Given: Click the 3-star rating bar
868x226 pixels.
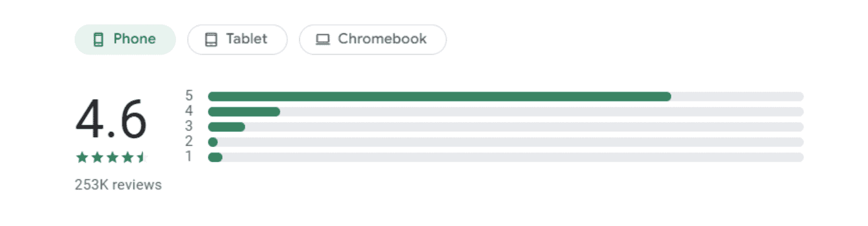Looking at the screenshot, I should 506,127.
